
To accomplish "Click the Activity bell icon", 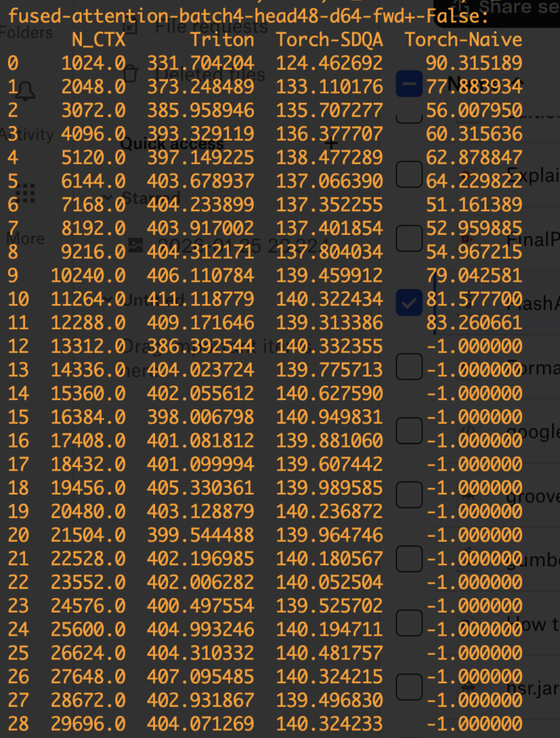I will 26,92.
